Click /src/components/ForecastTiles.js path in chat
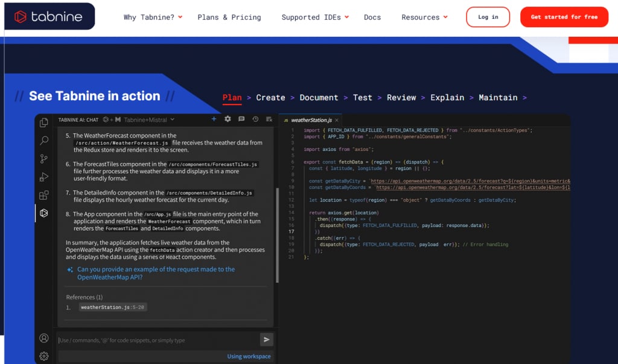The image size is (618, 364). pyautogui.click(x=213, y=164)
